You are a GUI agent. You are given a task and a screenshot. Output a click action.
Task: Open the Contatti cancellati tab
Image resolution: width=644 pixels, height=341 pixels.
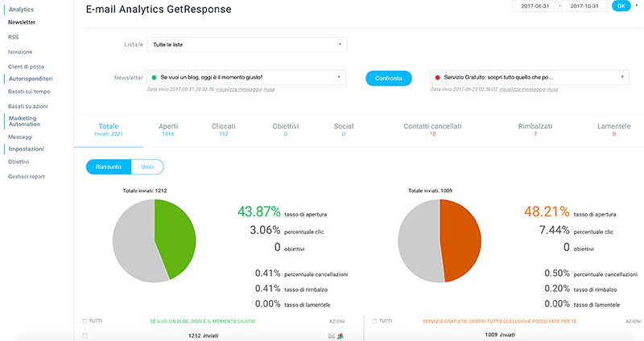click(x=432, y=130)
